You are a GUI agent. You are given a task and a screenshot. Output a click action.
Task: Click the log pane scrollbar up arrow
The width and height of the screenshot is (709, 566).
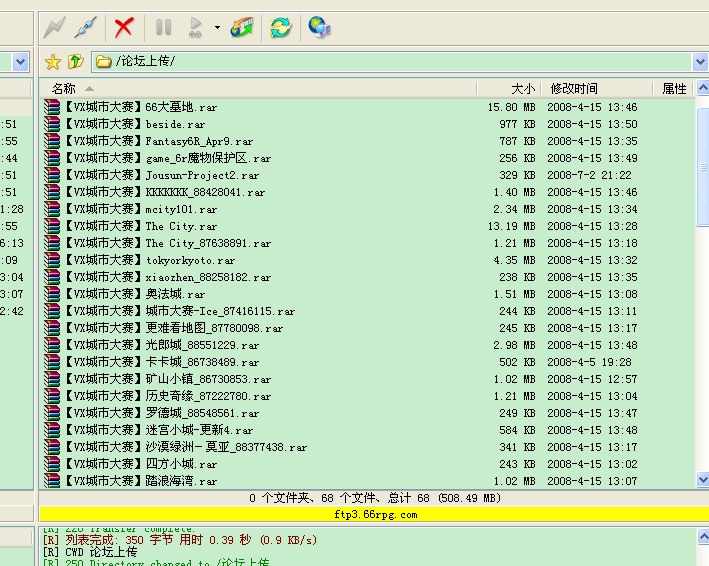click(703, 537)
